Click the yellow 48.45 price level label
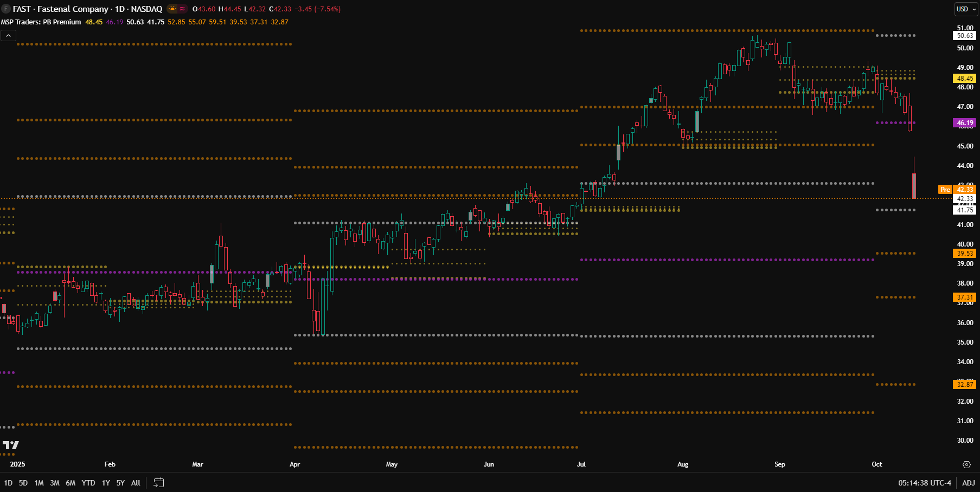Image resolution: width=980 pixels, height=492 pixels. (x=964, y=79)
